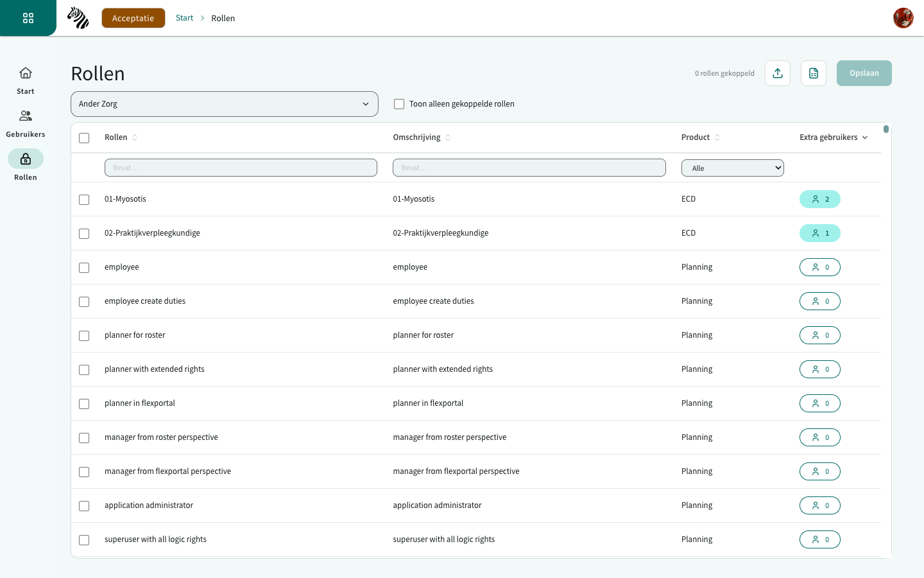This screenshot has height=578, width=924.
Task: Check the planner with extended rights checkbox
Action: (x=84, y=370)
